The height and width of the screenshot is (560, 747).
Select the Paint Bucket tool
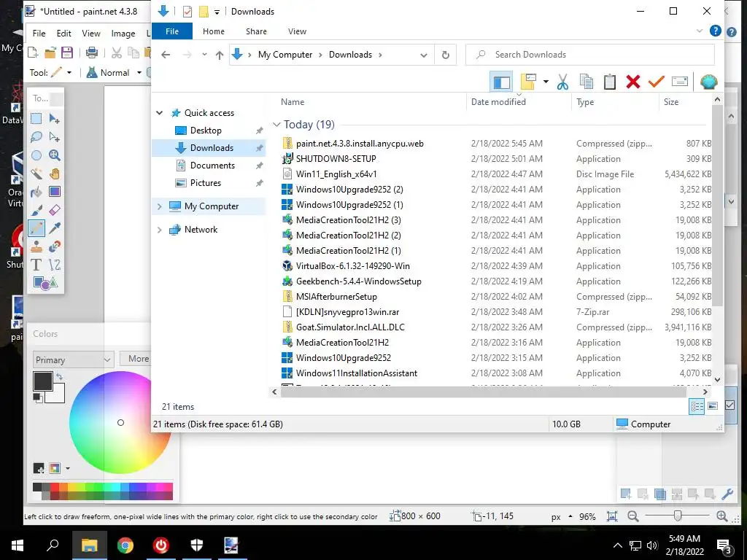[x=36, y=192]
